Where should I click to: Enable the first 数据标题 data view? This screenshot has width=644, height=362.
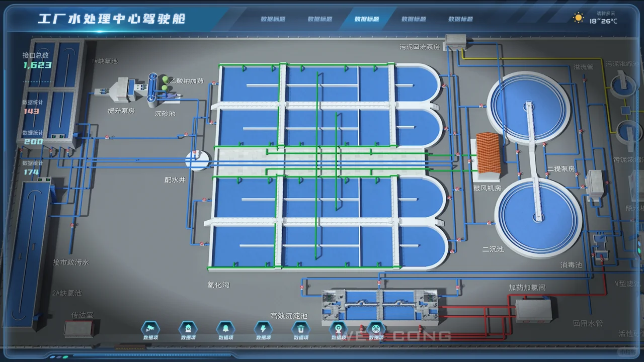273,18
